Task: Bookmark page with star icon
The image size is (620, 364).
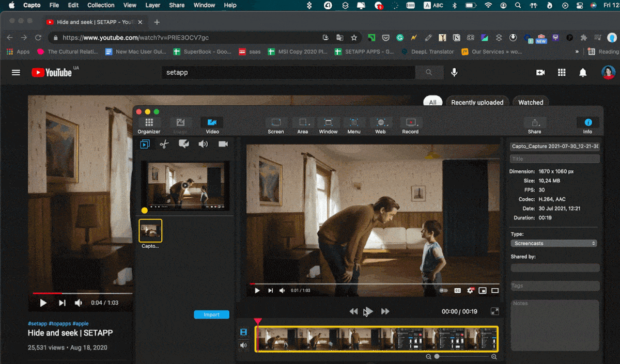Action: (x=354, y=38)
